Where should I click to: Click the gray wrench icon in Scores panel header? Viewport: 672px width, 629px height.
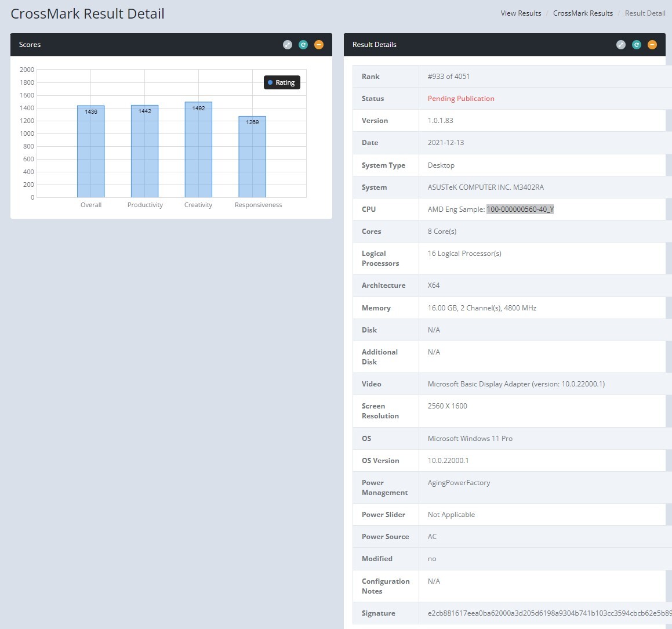[288, 45]
